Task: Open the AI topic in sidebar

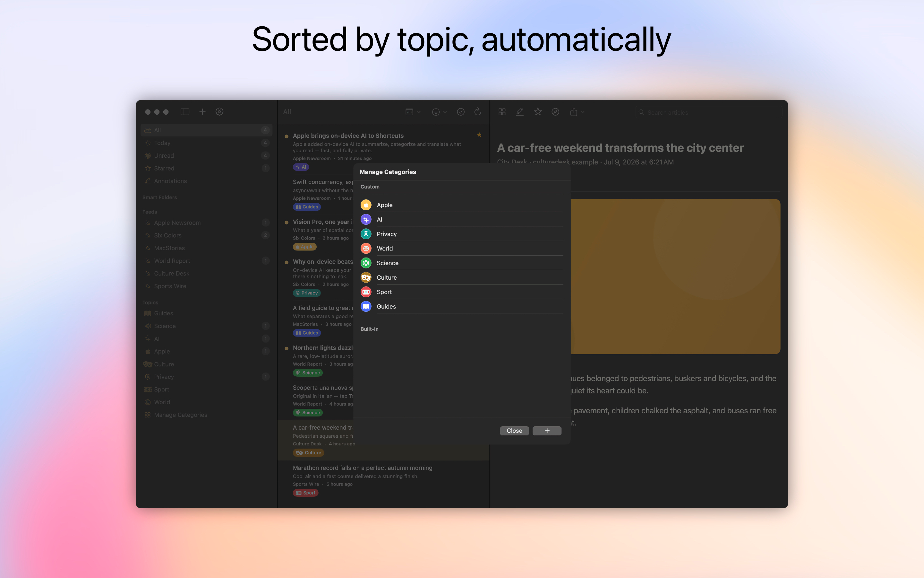Action: [x=206, y=339]
